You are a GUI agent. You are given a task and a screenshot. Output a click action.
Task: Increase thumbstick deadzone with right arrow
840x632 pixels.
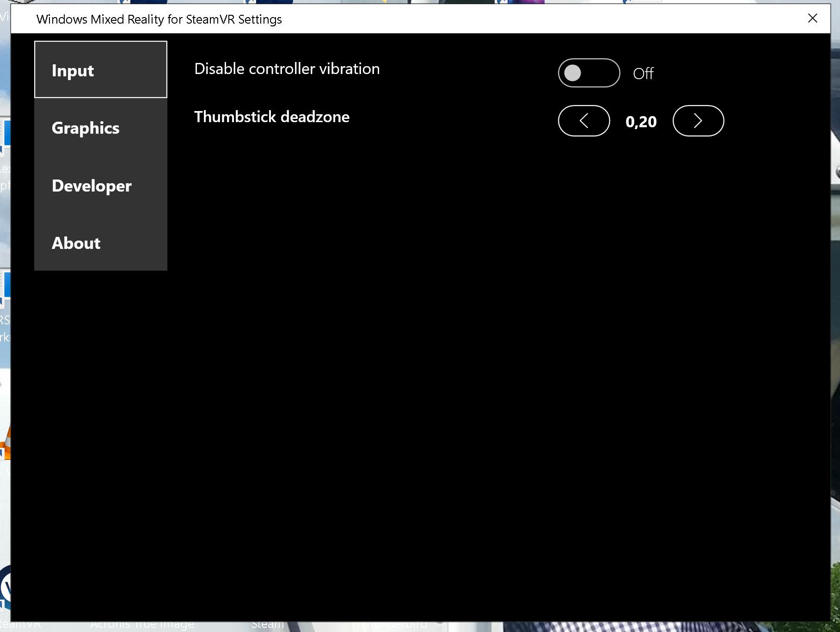698,121
